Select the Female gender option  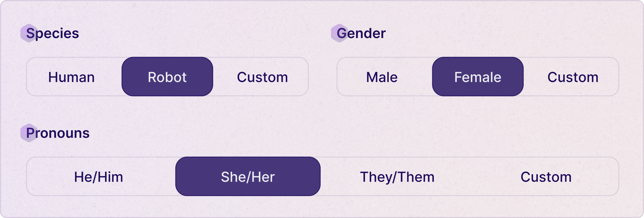(478, 77)
